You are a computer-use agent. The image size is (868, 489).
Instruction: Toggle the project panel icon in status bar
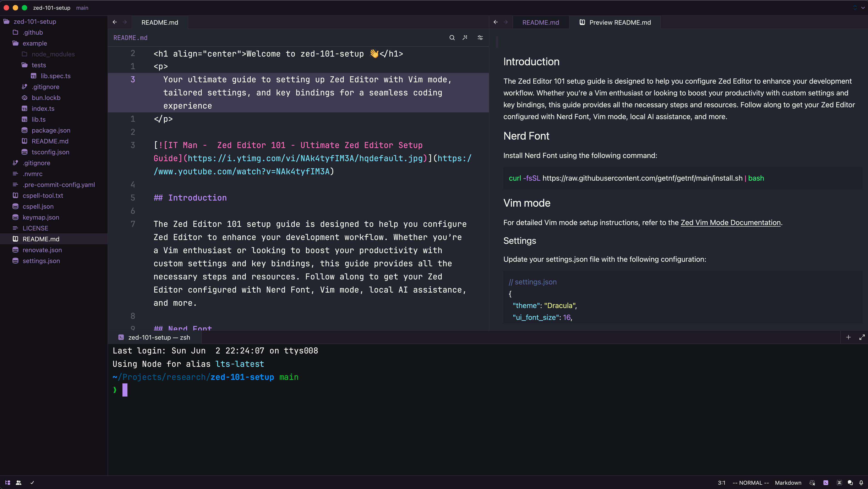point(8,483)
